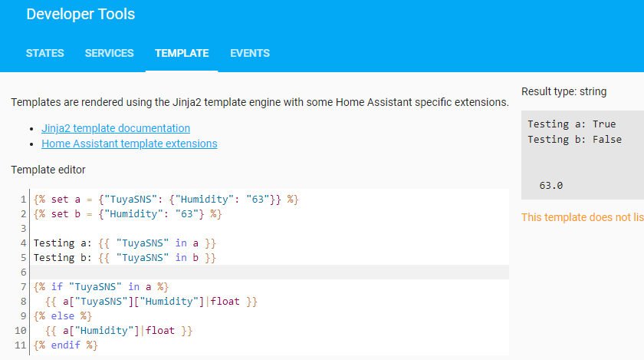The height and width of the screenshot is (360, 644).
Task: Open the Jinja2 template documentation link
Action: pos(116,128)
